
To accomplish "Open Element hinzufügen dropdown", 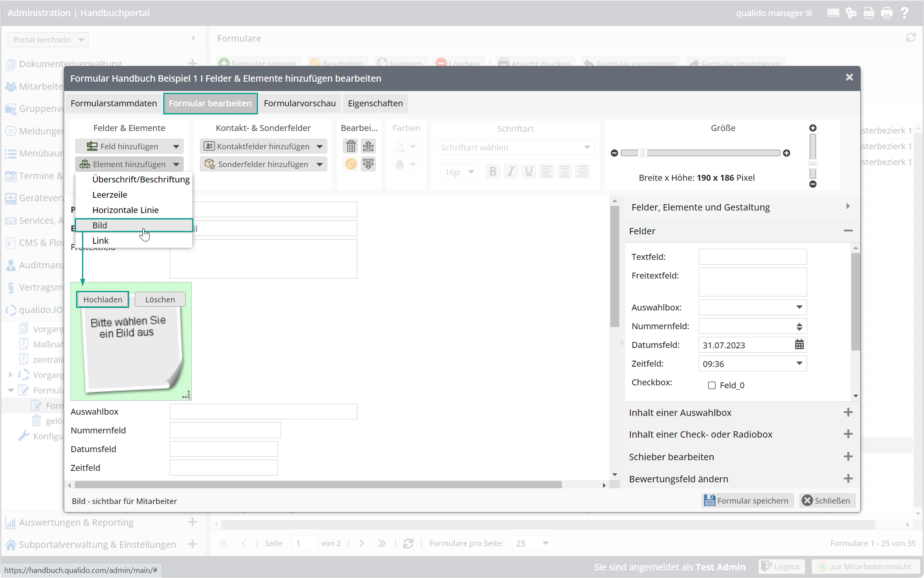I will pos(129,164).
